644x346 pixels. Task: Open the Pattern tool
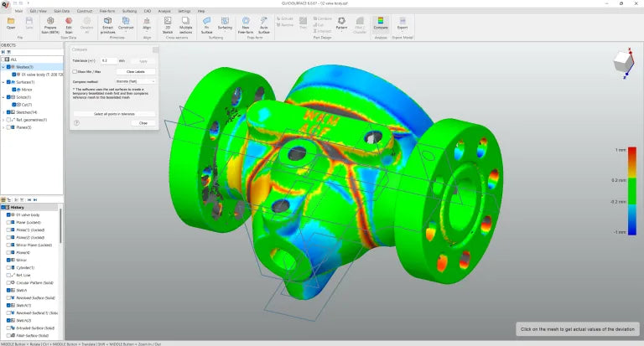(x=341, y=23)
